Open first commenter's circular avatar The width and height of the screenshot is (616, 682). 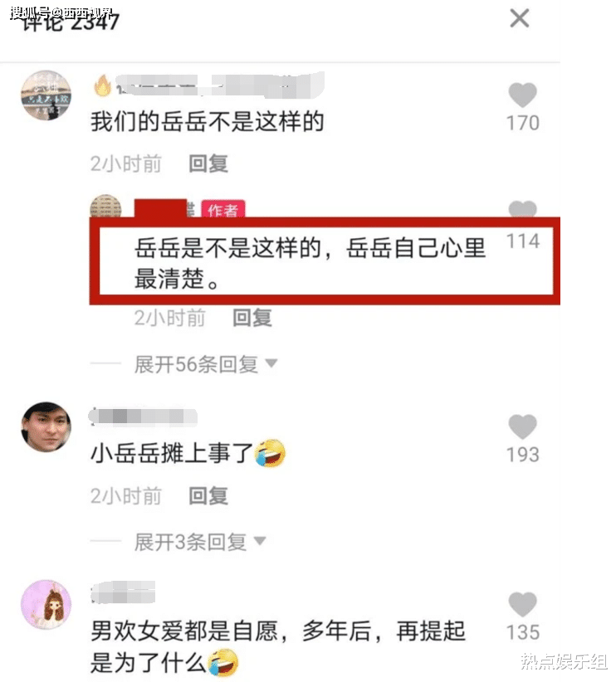(x=46, y=95)
